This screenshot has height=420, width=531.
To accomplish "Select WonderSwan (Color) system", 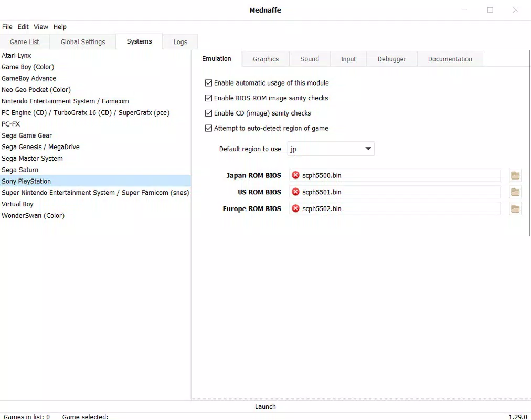I will point(95,216).
